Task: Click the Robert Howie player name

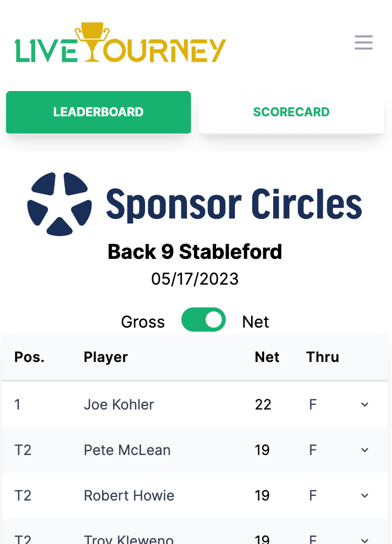Action: [129, 495]
